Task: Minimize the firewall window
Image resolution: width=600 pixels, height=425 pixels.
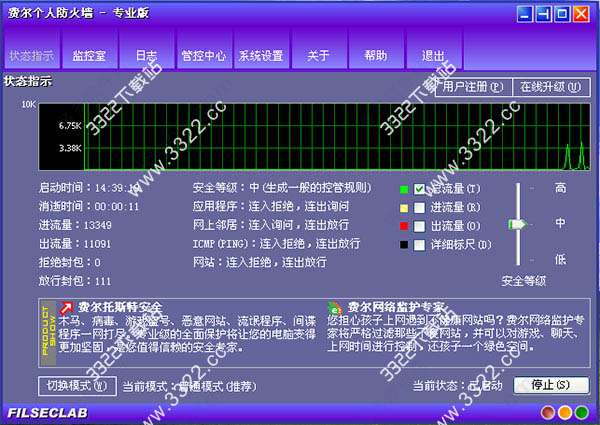Action: pos(525,15)
